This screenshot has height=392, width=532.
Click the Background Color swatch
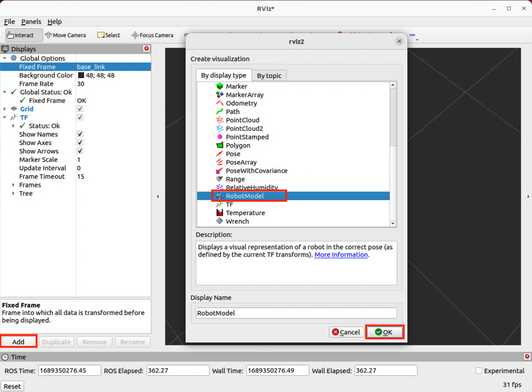tap(81, 75)
